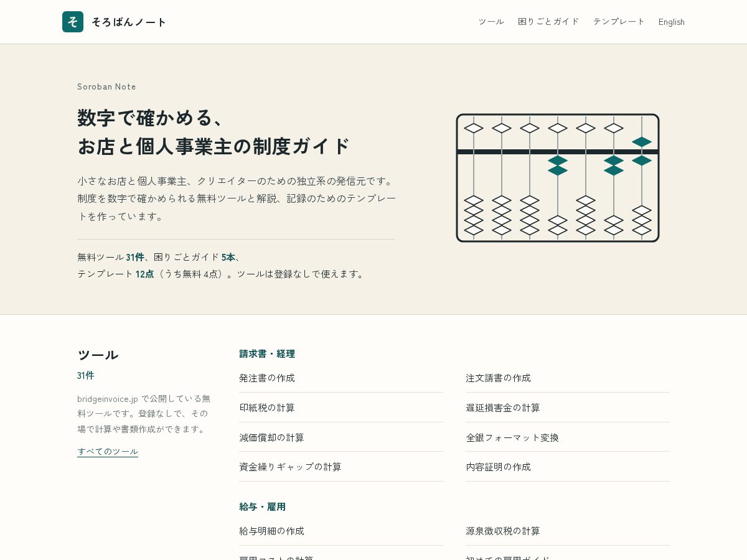Open 内容証明の作成 tool
747x560 pixels.
pos(568,467)
